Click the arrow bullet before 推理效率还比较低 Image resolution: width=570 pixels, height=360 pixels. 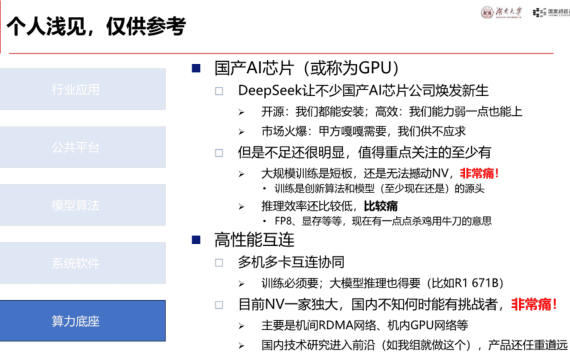[x=241, y=207]
